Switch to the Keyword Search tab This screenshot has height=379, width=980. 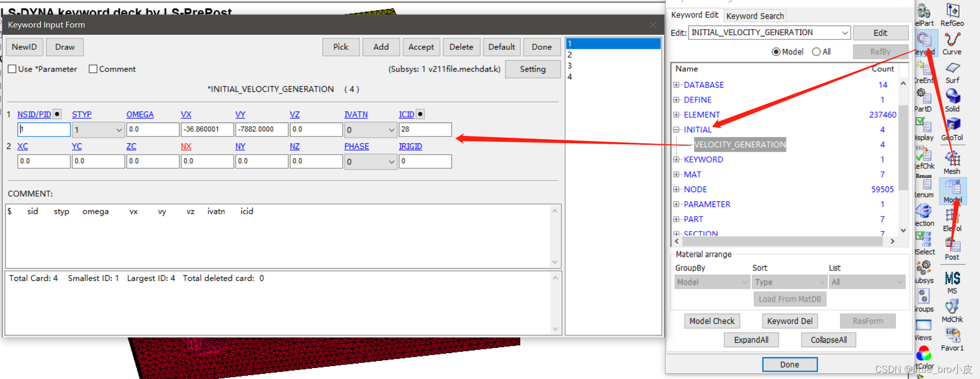pyautogui.click(x=755, y=16)
